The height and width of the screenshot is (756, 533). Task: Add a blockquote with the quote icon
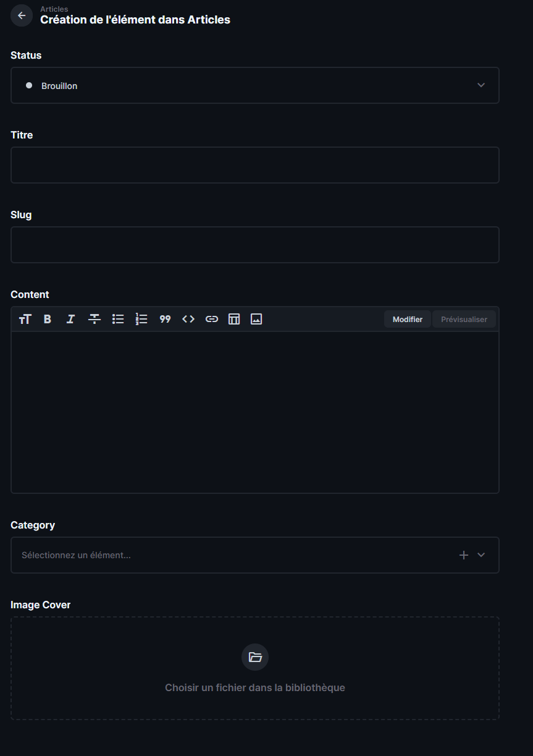(x=165, y=319)
